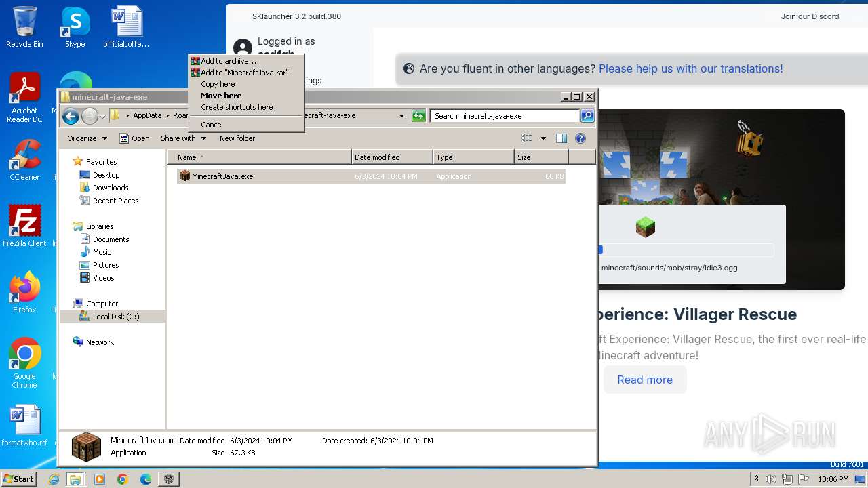The image size is (868, 488).
Task: Click the Open toolbar button
Action: pyautogui.click(x=134, y=138)
